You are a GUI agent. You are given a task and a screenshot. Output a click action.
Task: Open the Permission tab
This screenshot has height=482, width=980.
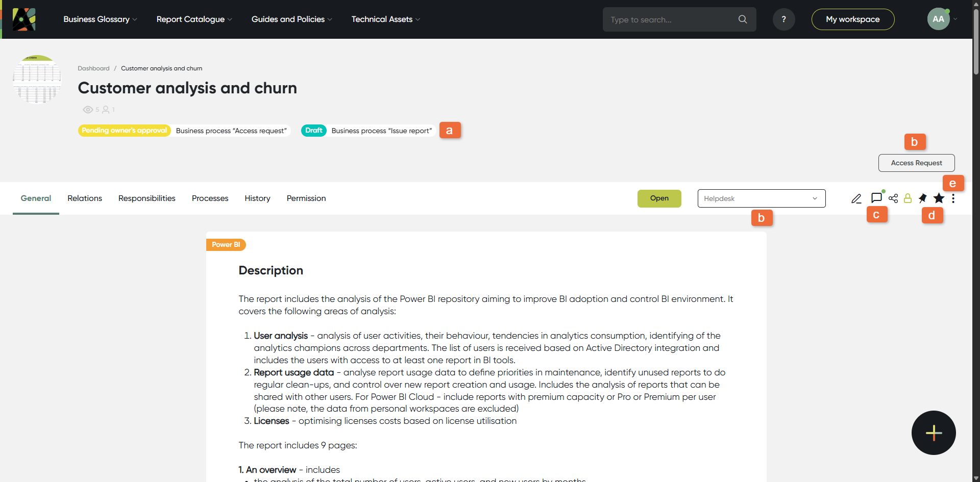pyautogui.click(x=306, y=198)
